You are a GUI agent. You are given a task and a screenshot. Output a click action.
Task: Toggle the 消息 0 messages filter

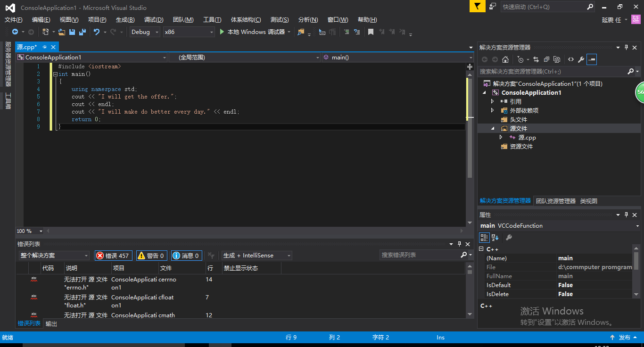(186, 256)
